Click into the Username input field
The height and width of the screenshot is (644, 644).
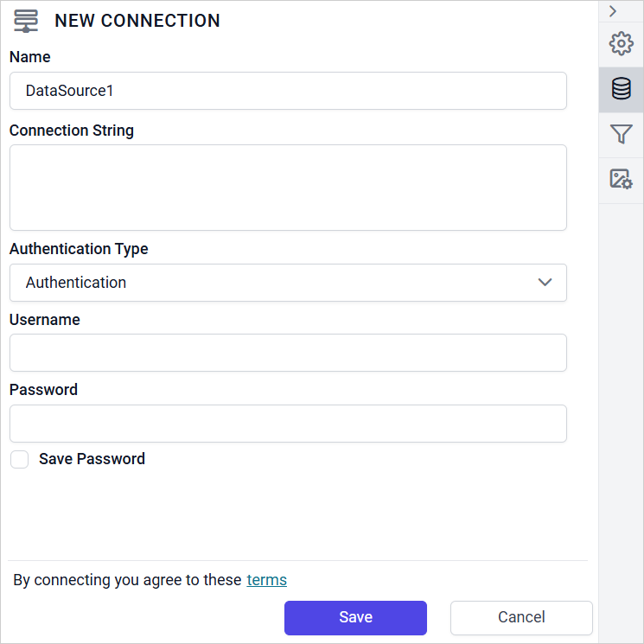pos(288,353)
